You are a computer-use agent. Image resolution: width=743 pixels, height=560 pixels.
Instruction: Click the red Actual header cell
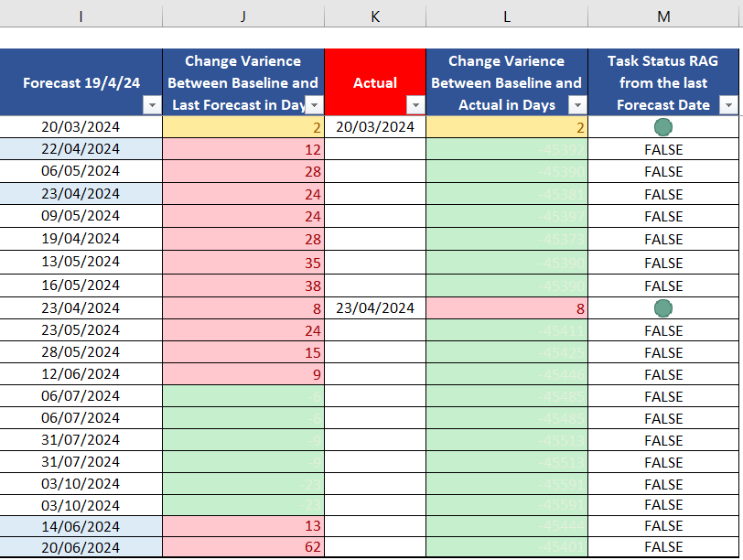tap(375, 82)
